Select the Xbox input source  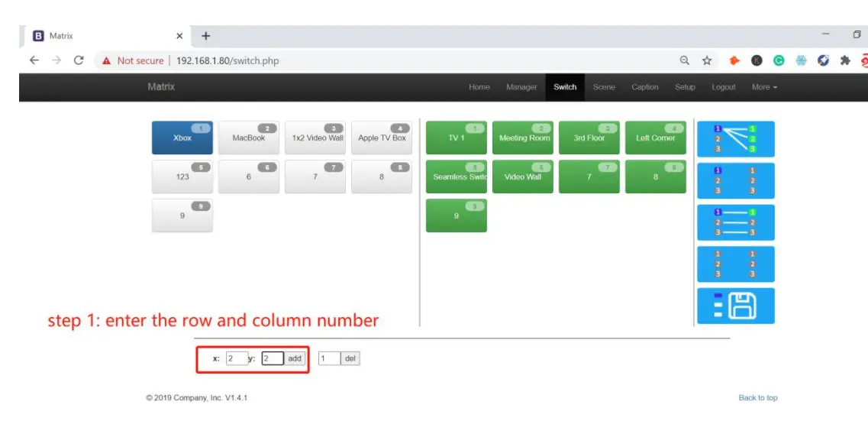tap(182, 138)
